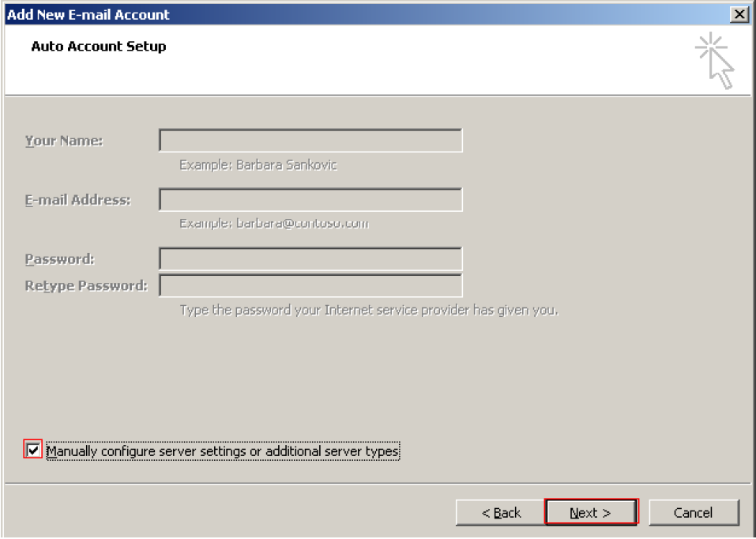Cancel the account setup wizard
The image size is (756, 539).
(692, 512)
